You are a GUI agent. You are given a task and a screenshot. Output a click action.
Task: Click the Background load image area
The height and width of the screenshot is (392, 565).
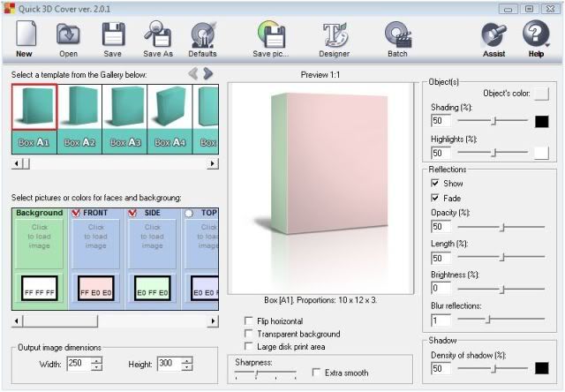coord(40,237)
